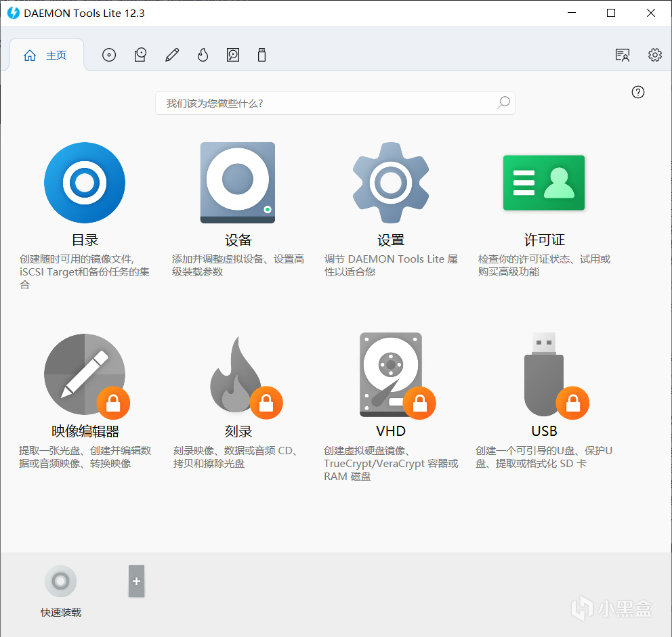Open the locked USB stick tile

[x=556, y=375]
